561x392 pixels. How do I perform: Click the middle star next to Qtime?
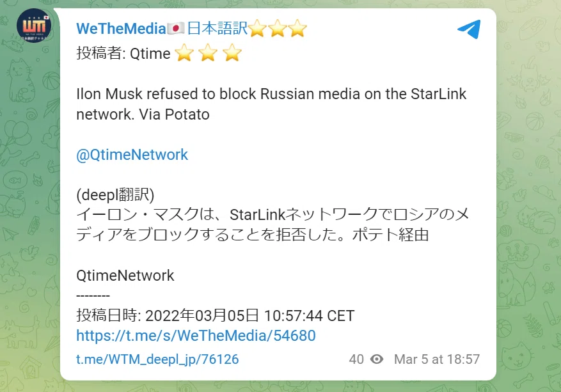tap(208, 53)
